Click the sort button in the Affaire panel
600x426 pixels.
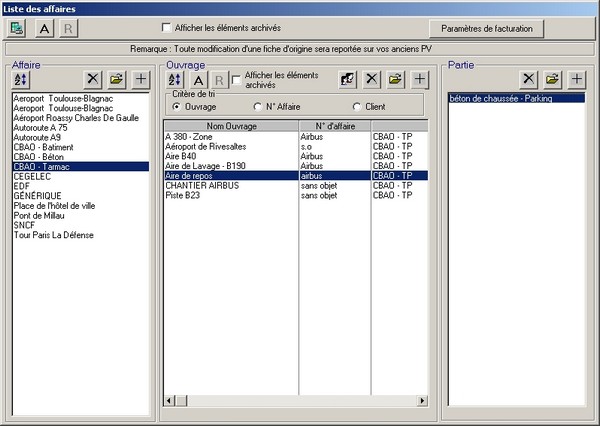pyautogui.click(x=21, y=79)
